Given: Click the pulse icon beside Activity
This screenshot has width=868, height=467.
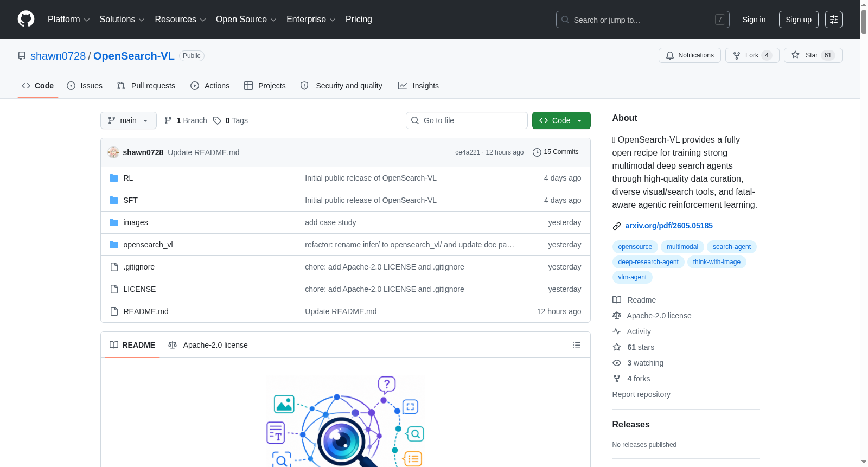Looking at the screenshot, I should point(617,331).
